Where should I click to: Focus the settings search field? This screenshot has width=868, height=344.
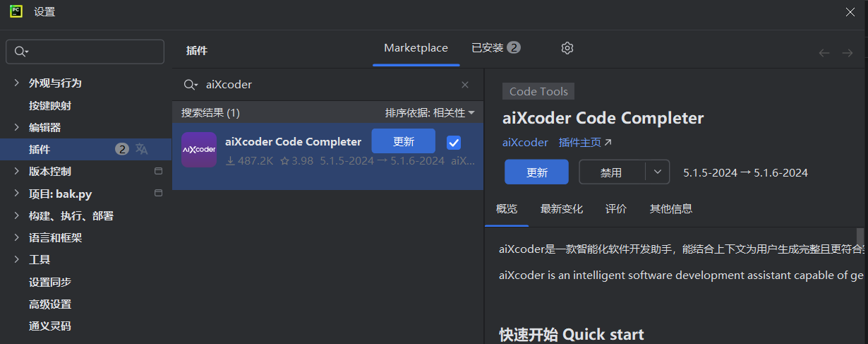click(x=85, y=52)
